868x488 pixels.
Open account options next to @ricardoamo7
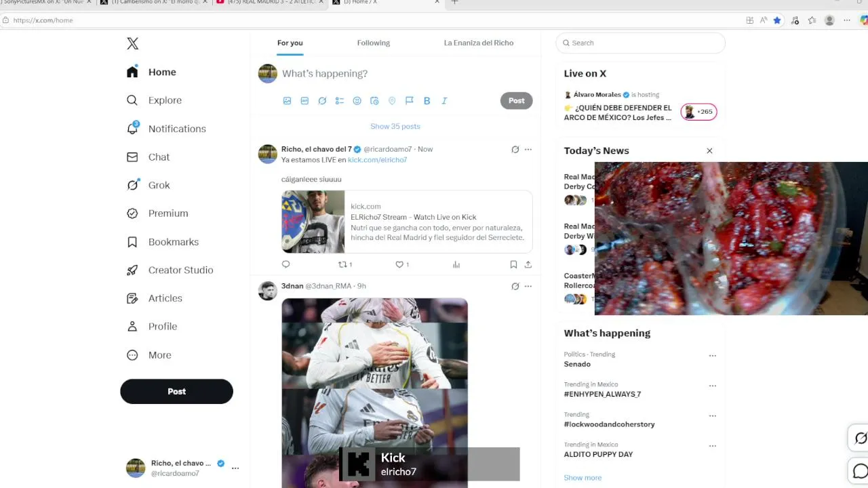[235, 468]
